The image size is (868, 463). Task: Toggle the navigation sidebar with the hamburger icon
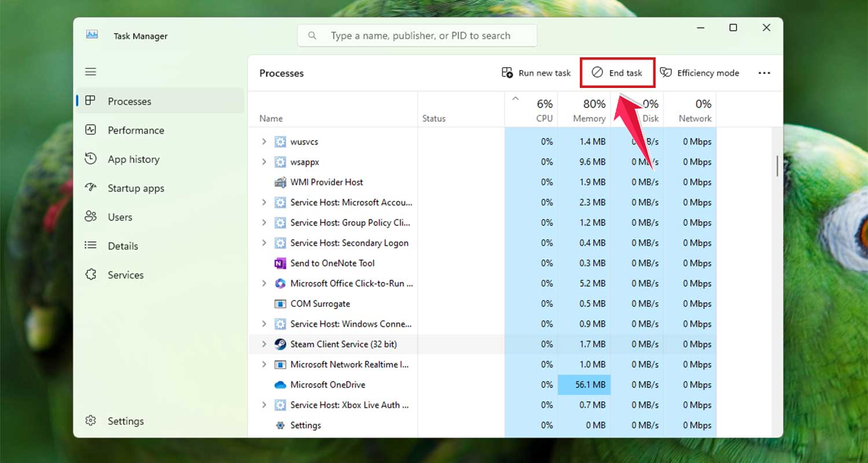(90, 71)
